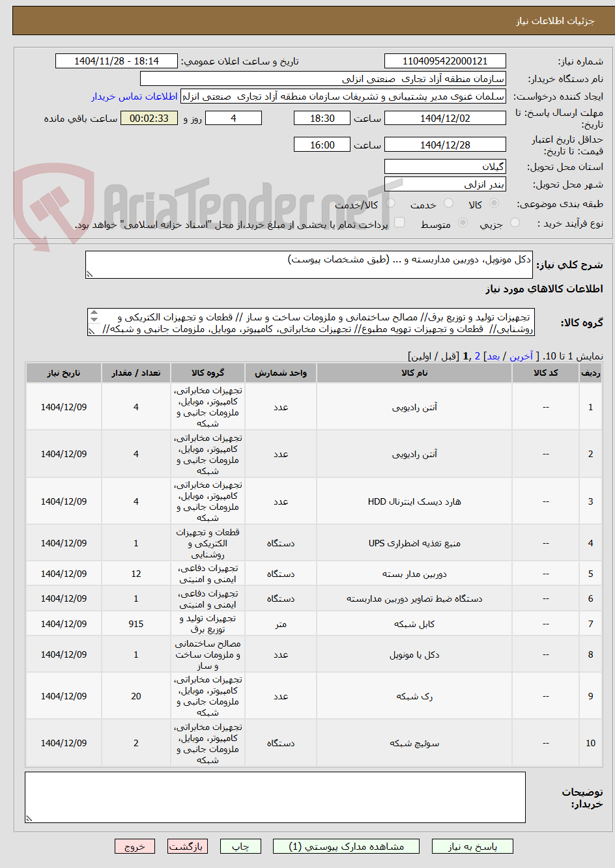Click the خروج exit button
The image size is (615, 868).
pos(135,847)
